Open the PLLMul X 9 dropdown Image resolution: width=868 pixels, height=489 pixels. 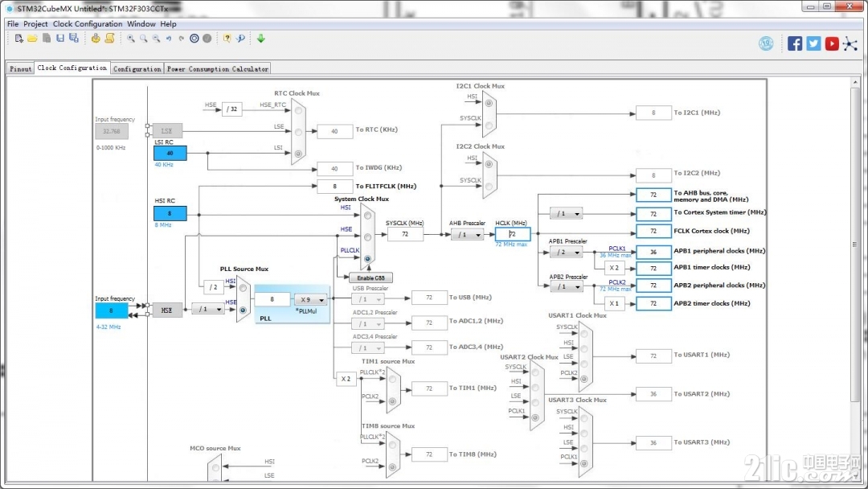tap(310, 300)
